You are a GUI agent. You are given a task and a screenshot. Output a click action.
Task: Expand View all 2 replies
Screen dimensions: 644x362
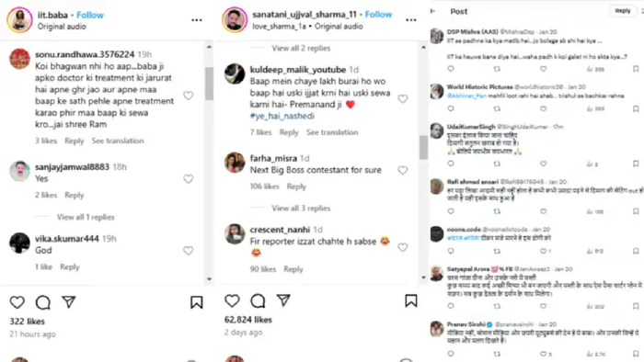(x=301, y=48)
